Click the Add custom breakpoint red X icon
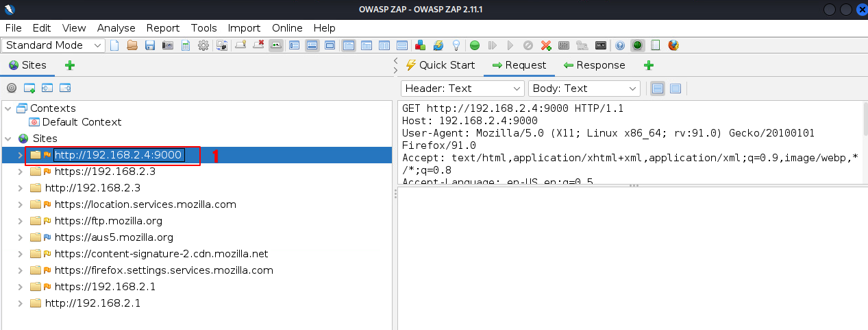The height and width of the screenshot is (330, 868). pyautogui.click(x=546, y=45)
